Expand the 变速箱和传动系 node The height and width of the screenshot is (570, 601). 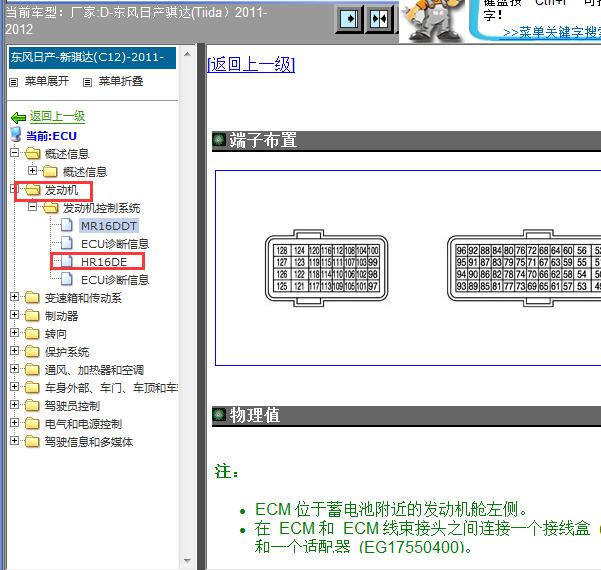tap(14, 297)
